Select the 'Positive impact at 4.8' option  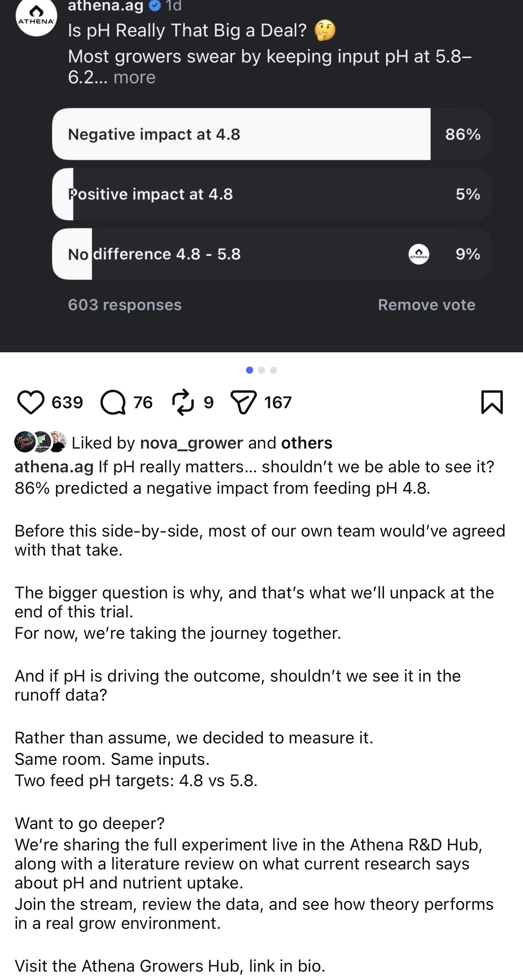271,194
